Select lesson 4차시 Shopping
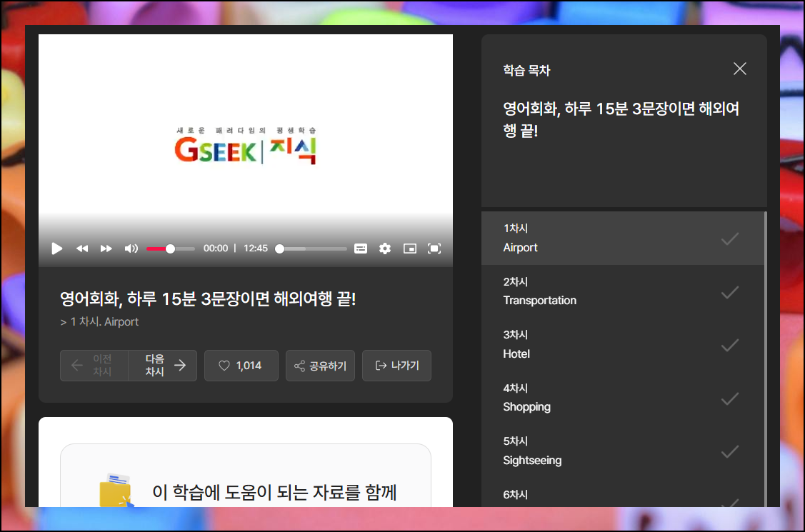The width and height of the screenshot is (805, 532). coord(623,398)
